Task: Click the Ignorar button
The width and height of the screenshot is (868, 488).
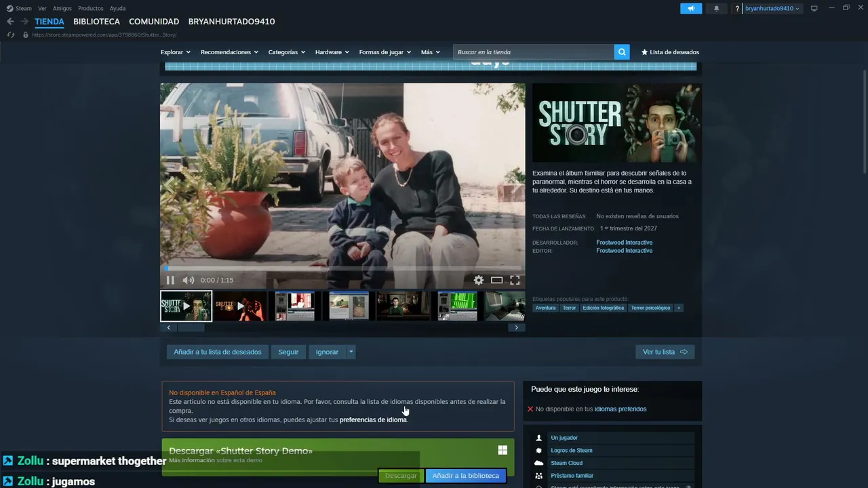Action: (x=327, y=352)
